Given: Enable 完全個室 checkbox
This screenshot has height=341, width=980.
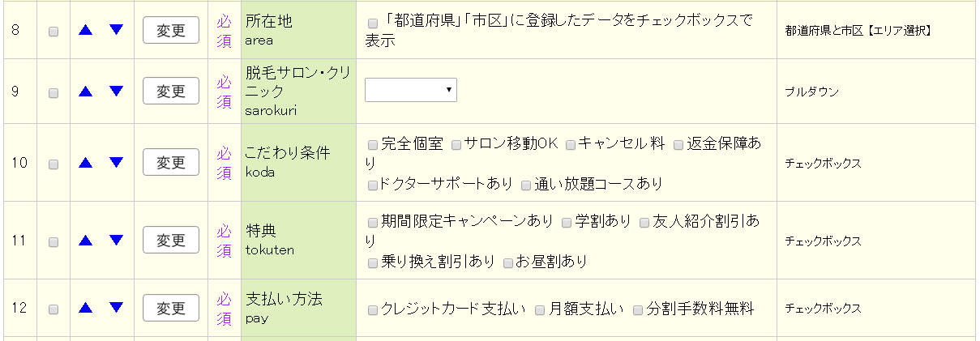Looking at the screenshot, I should (373, 145).
